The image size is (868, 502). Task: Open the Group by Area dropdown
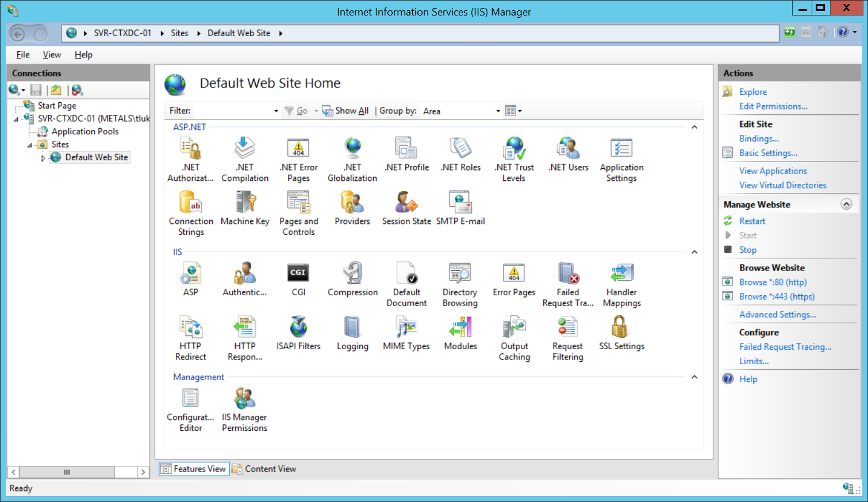click(498, 111)
